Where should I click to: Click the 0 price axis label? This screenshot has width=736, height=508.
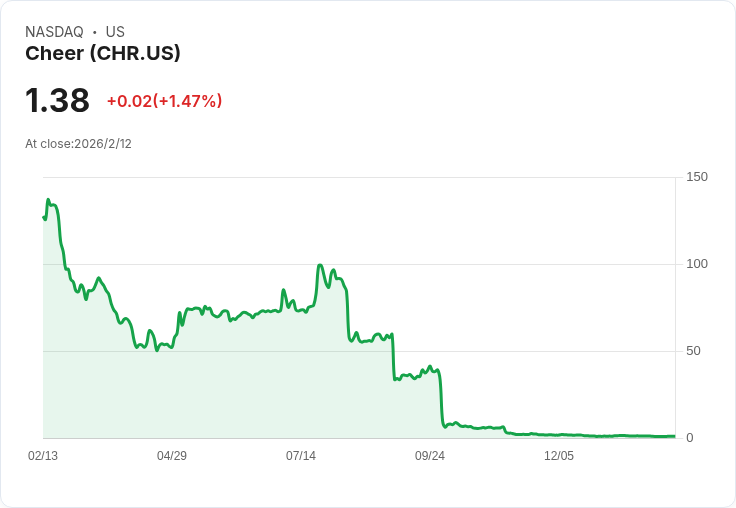tap(690, 438)
